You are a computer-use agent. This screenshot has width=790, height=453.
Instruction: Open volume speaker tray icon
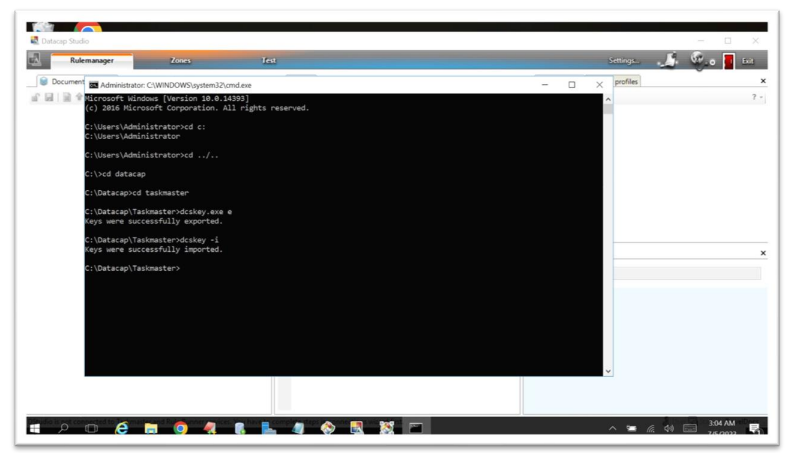(669, 428)
